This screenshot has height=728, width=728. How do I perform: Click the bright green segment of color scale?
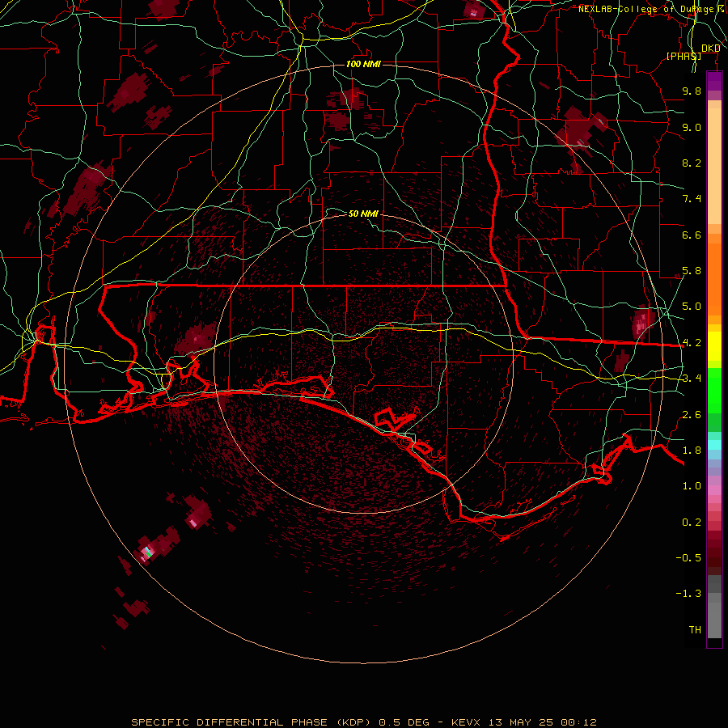[x=714, y=390]
